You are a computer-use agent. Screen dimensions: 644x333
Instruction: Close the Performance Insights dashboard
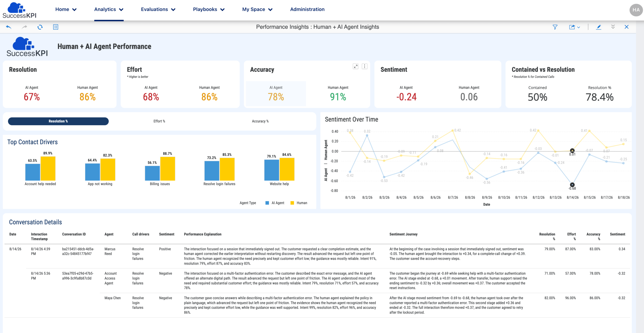(627, 27)
